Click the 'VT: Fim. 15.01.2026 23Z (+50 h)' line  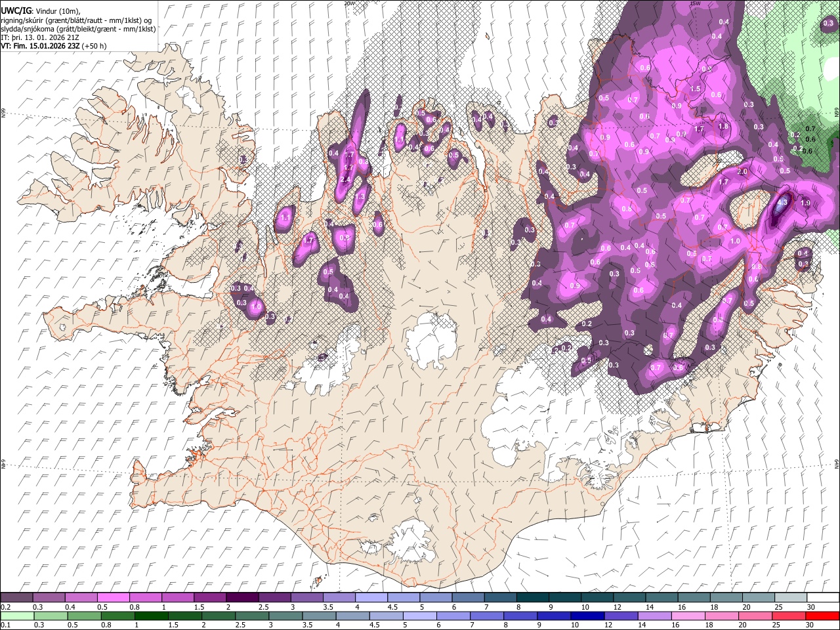[x=54, y=46]
